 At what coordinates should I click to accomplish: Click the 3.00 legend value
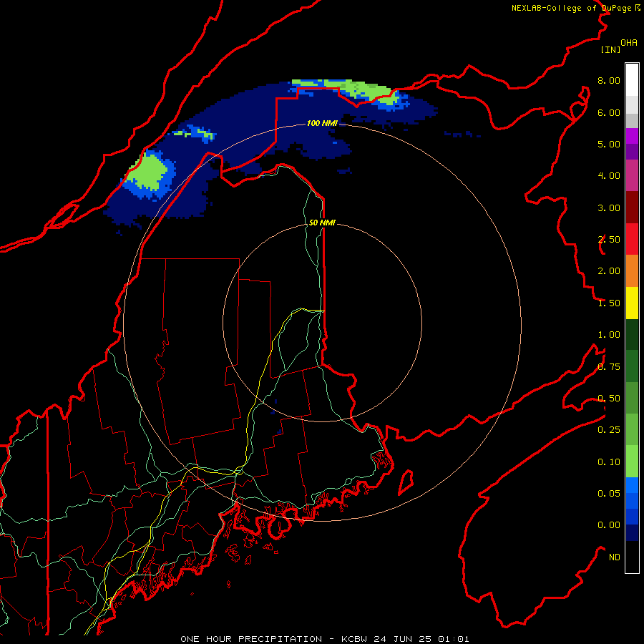(x=609, y=208)
